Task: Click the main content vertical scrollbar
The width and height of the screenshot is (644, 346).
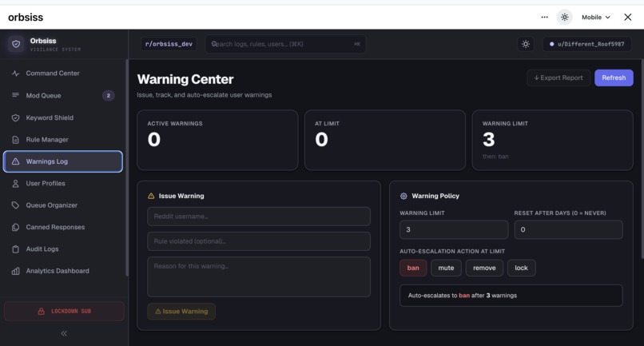Action: pos(642,159)
